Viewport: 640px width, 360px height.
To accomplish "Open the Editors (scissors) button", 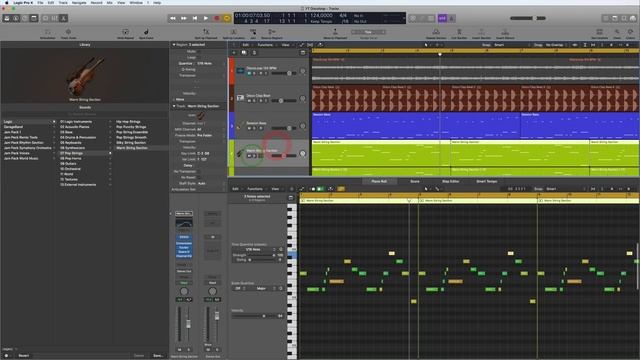I will click(x=64, y=18).
